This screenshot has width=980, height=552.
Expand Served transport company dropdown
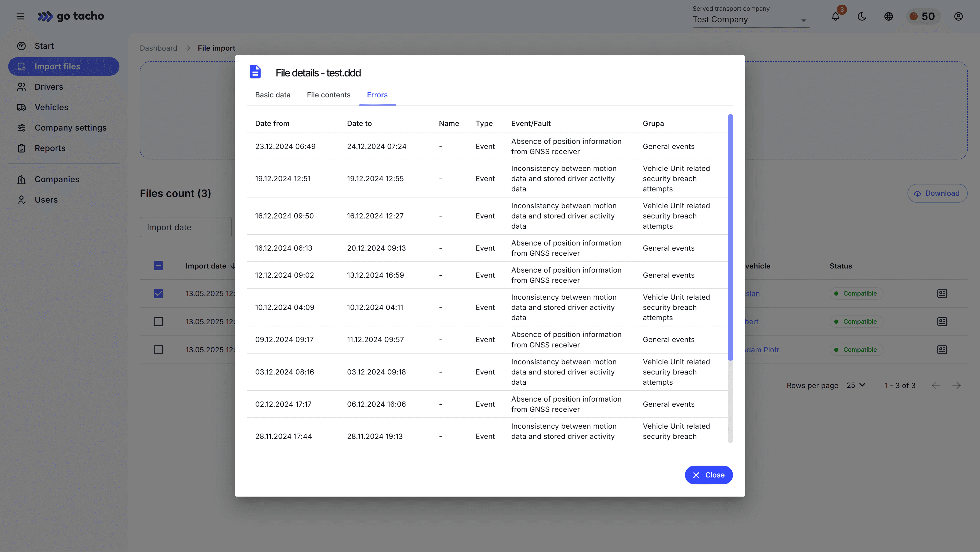click(x=751, y=20)
